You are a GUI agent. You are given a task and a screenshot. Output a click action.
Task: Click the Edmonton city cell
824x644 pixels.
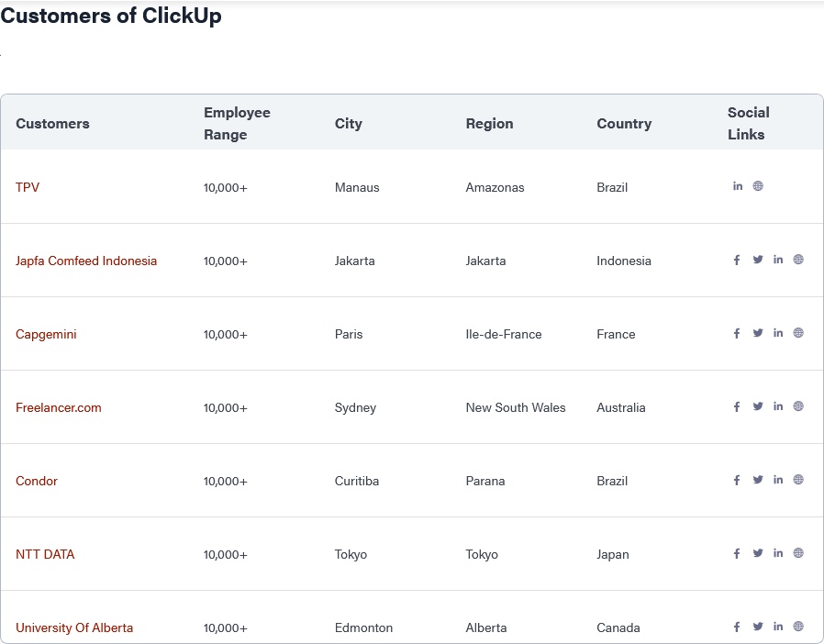363,627
